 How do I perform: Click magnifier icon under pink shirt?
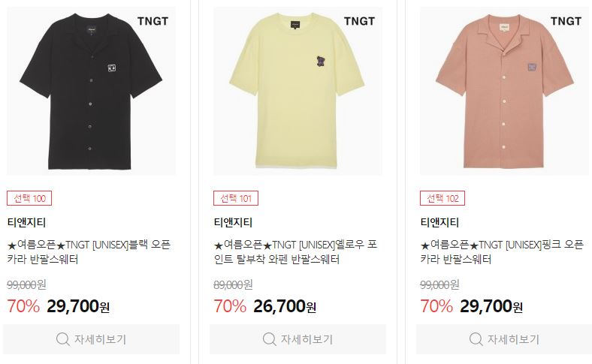click(476, 339)
